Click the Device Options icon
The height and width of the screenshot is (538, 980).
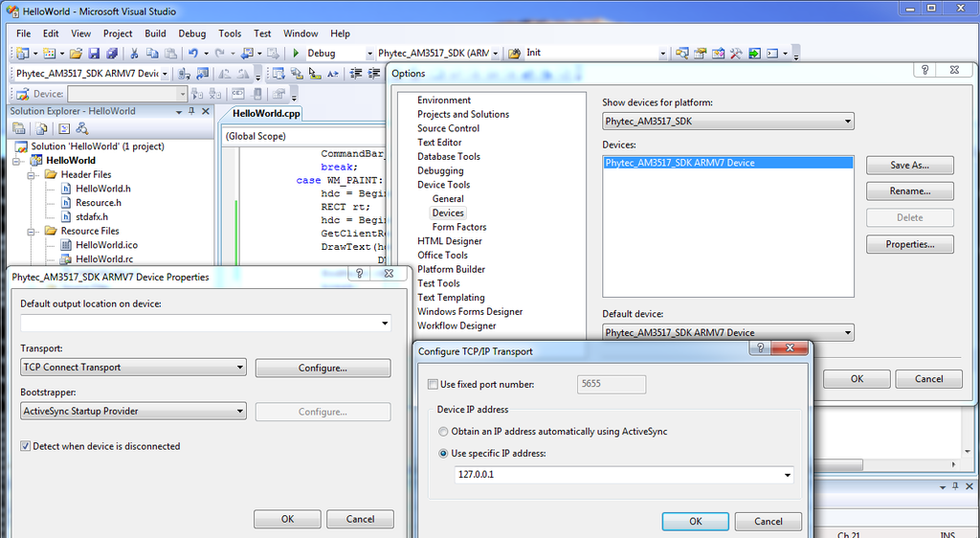point(203,74)
